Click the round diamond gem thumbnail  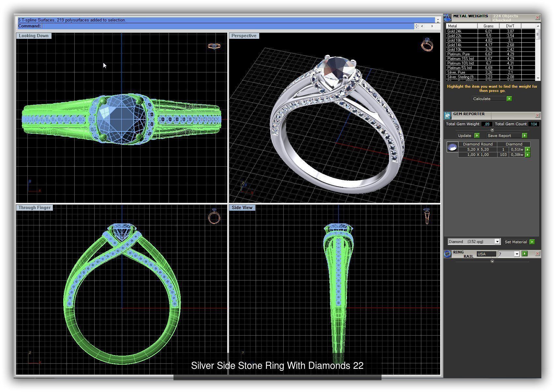[452, 148]
